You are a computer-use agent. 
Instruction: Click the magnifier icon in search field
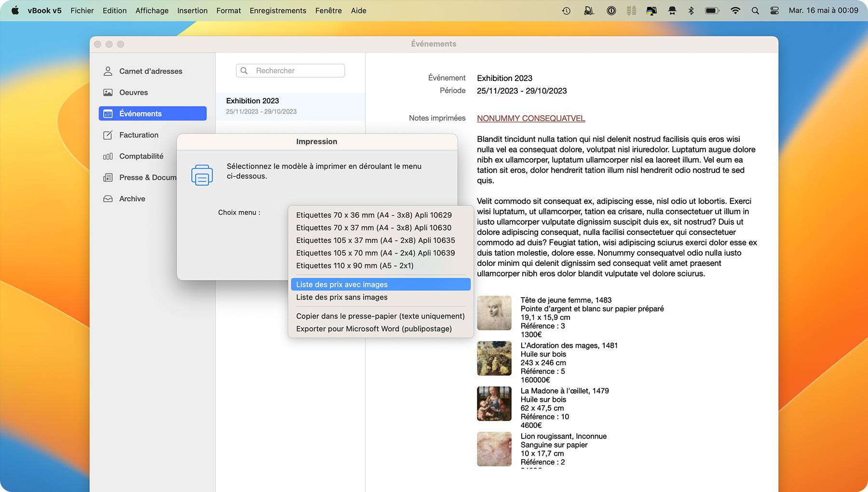click(x=244, y=71)
